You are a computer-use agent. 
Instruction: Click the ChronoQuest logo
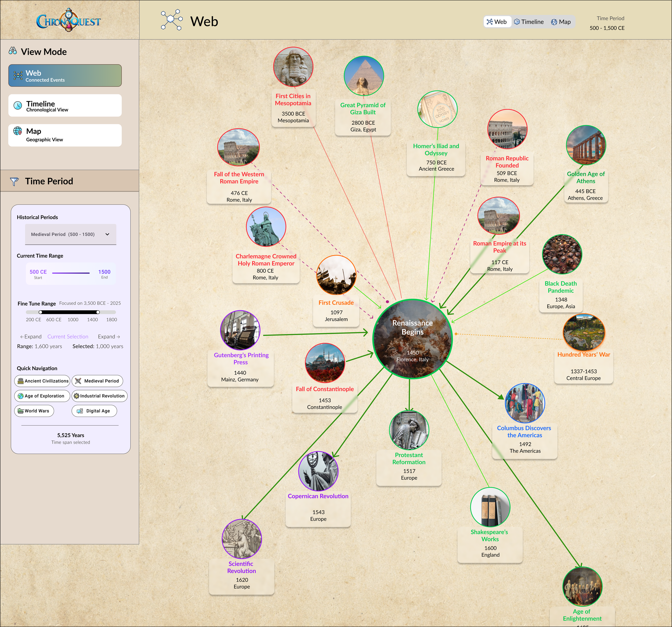(68, 20)
